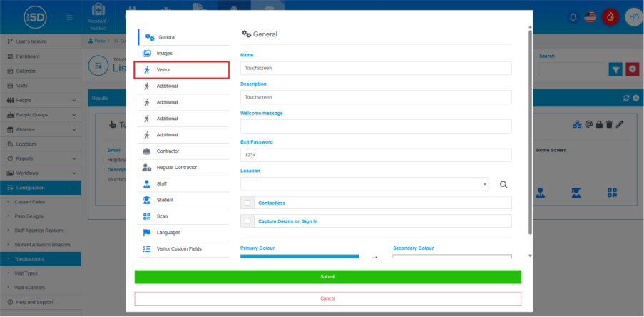This screenshot has width=644, height=317.
Task: Collapse the Configuration sidebar menu
Action: click(x=40, y=188)
